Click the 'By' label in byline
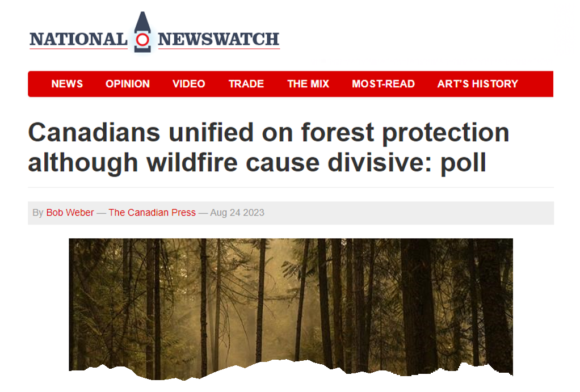Image resolution: width=580 pixels, height=392 pixels. (37, 213)
